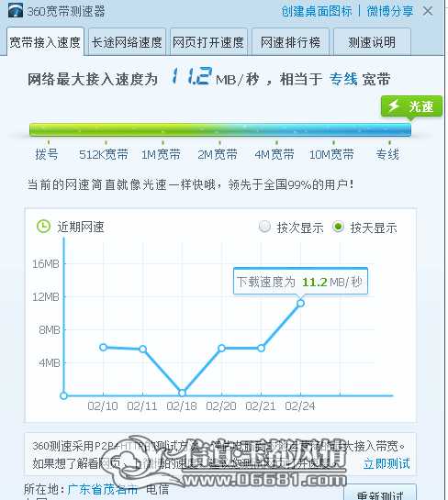Click the 10M宽带 gauge label

point(331,155)
